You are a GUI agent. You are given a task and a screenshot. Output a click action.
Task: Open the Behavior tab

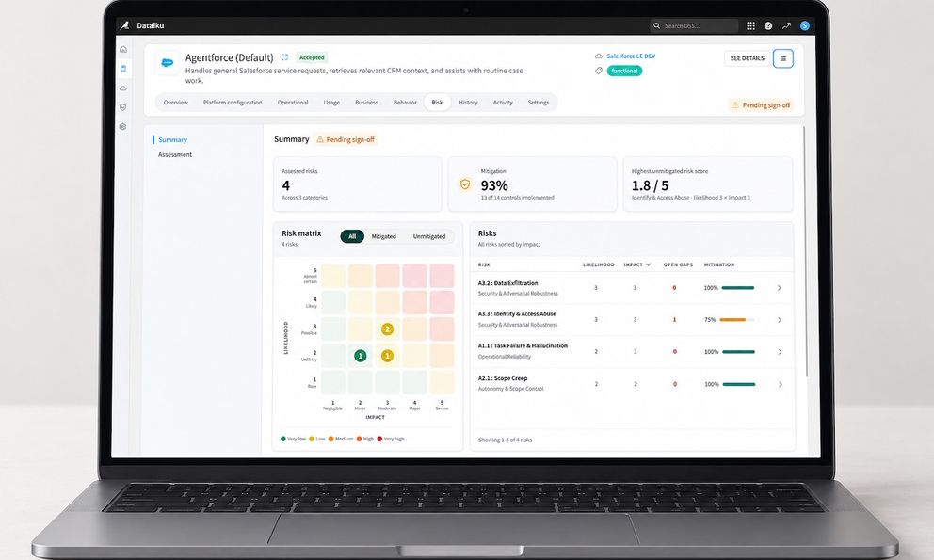(x=405, y=103)
